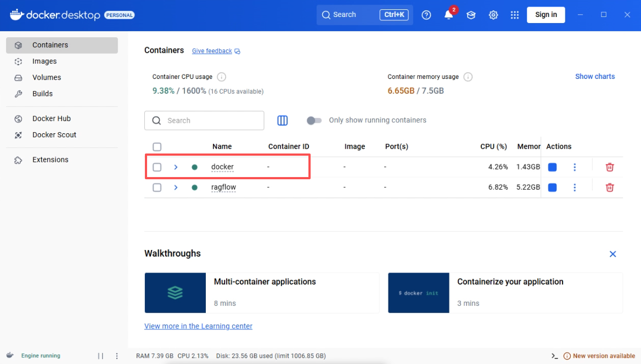Viewport: 641px width, 364px height.
Task: Click CPU usage info icon
Action: pos(222,77)
